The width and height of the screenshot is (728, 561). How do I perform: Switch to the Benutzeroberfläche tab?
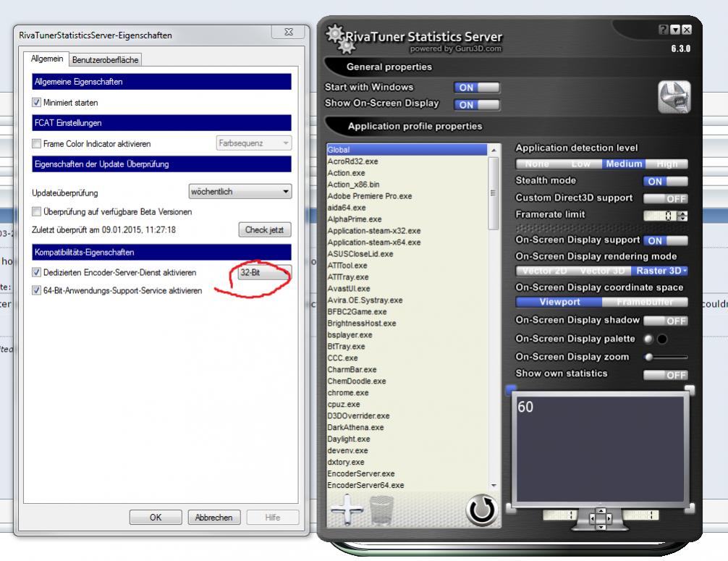click(106, 59)
